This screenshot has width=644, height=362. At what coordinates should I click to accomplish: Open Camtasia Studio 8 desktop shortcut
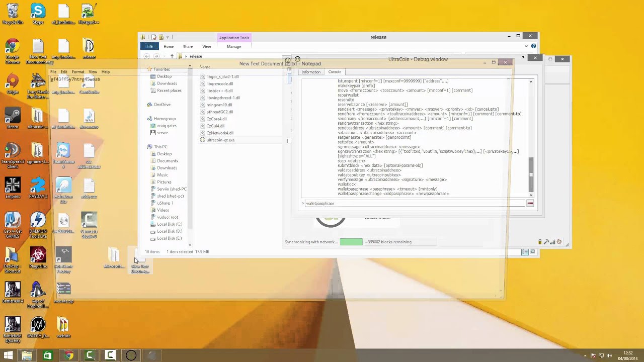(89, 226)
